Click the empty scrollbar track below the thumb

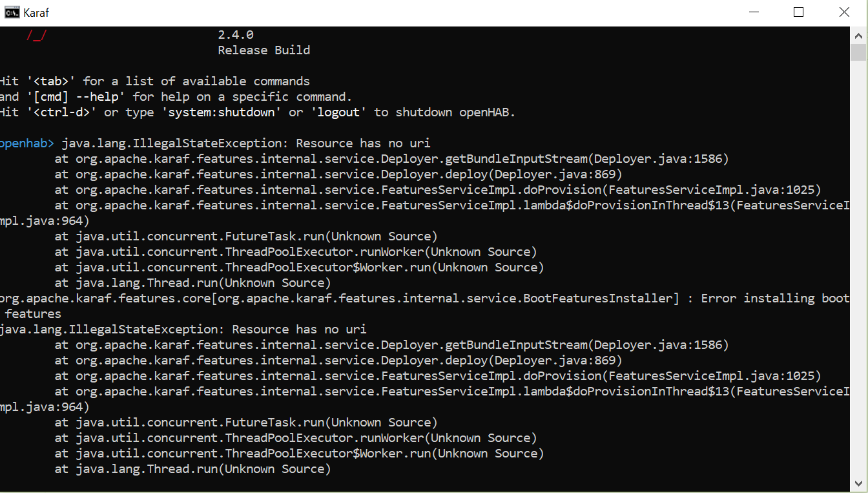(x=858, y=267)
